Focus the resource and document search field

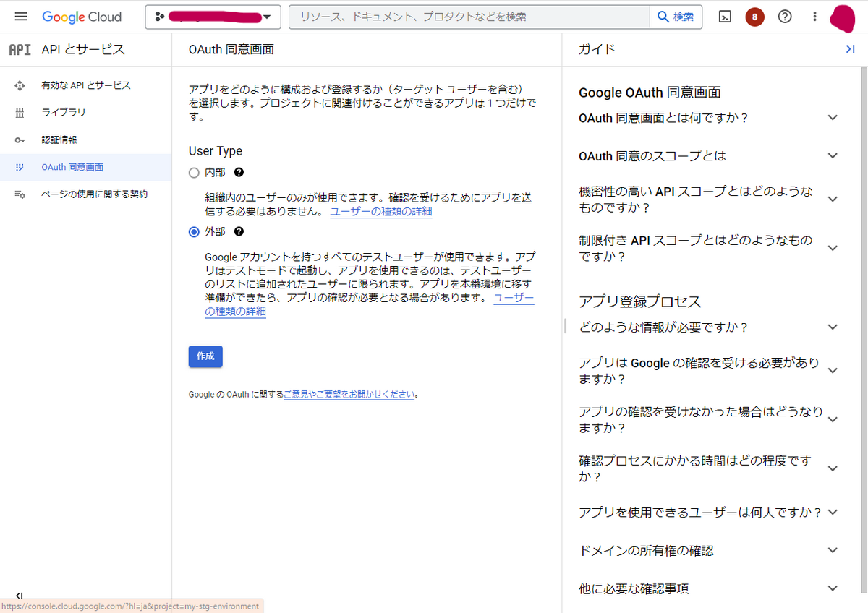[x=469, y=17]
